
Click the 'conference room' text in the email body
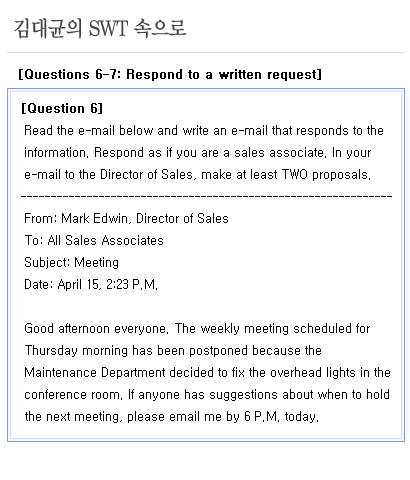(73, 395)
